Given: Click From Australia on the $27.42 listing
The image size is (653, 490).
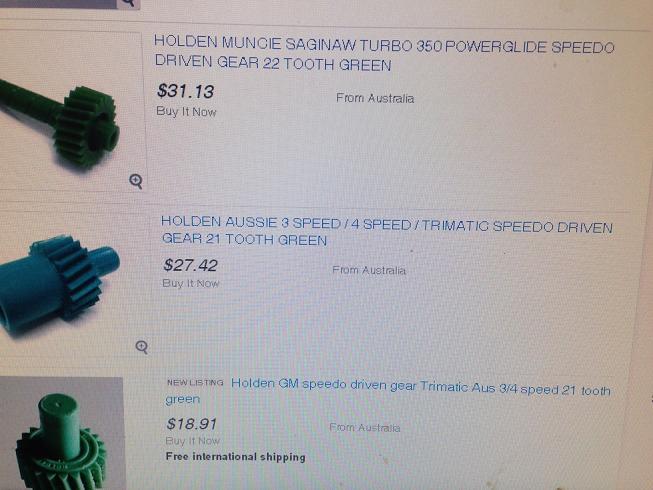Looking at the screenshot, I should pos(369,270).
